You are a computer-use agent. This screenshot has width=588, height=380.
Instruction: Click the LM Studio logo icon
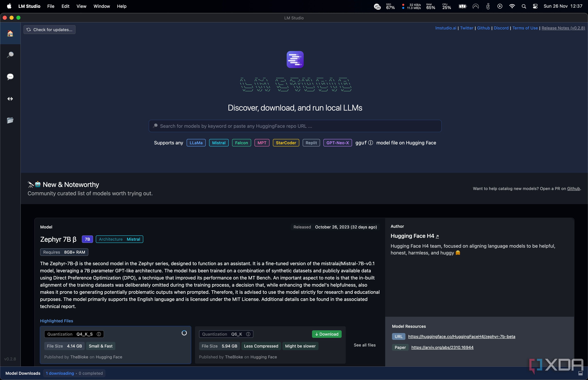[295, 60]
